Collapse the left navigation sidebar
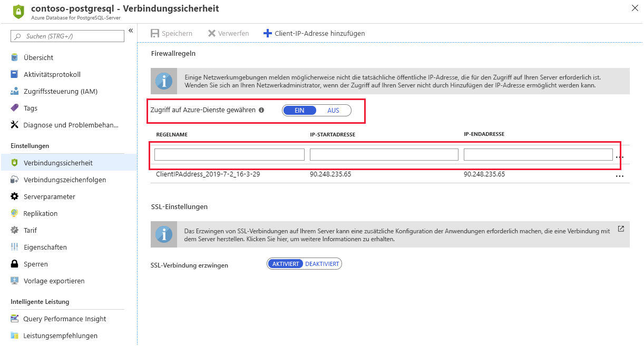 (x=130, y=31)
